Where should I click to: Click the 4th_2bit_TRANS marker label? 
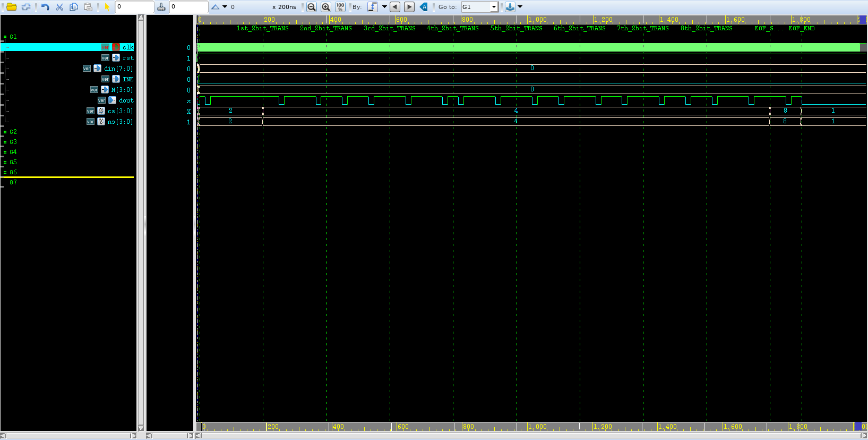(453, 28)
